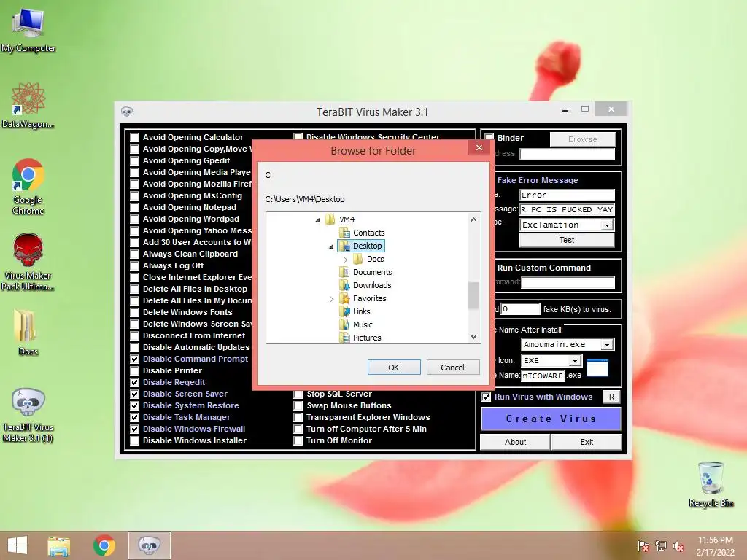Select the Docs folder on desktop
The image size is (747, 560).
pos(28,332)
